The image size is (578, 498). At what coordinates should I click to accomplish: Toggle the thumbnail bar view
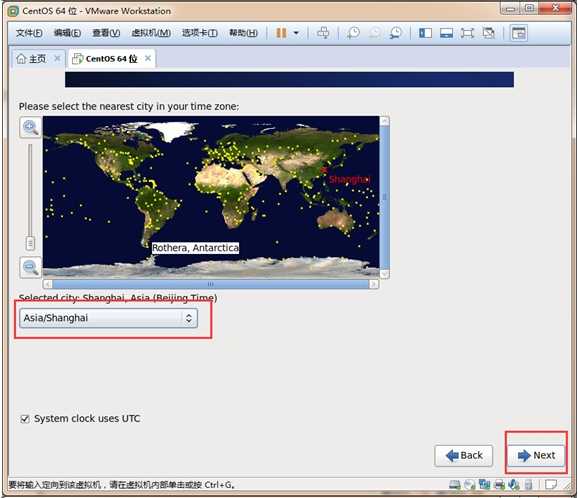(x=446, y=33)
